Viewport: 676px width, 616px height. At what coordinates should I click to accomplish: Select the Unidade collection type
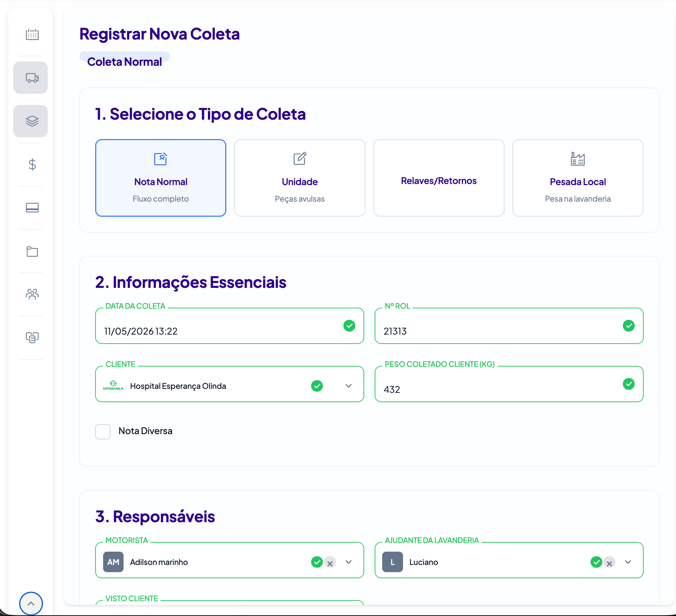click(300, 178)
